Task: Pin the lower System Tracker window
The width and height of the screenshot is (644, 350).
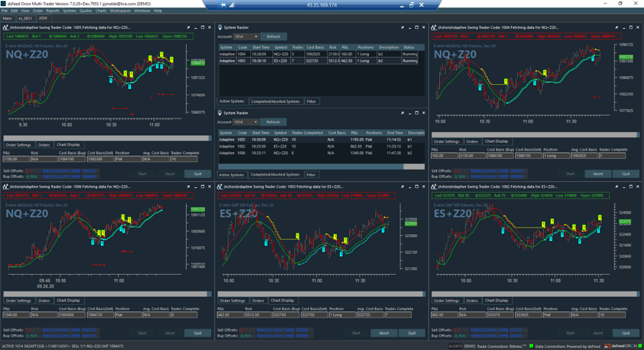Action: click(x=403, y=113)
